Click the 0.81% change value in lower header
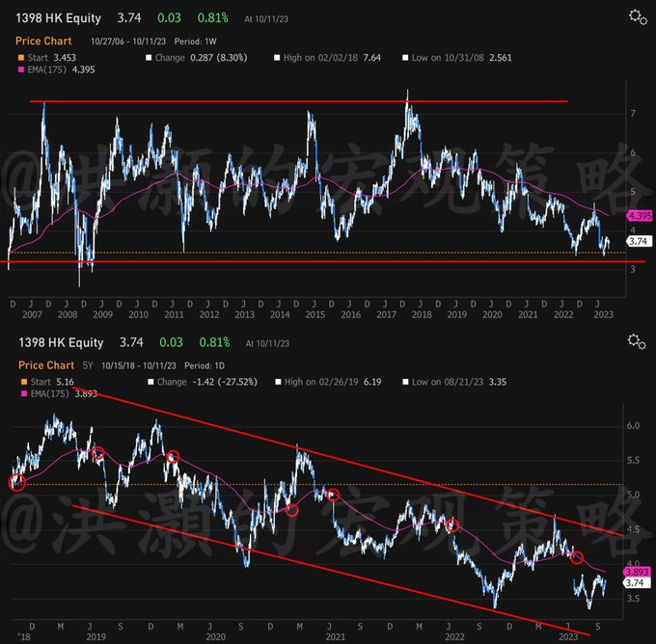Image resolution: width=656 pixels, height=644 pixels. tap(214, 342)
